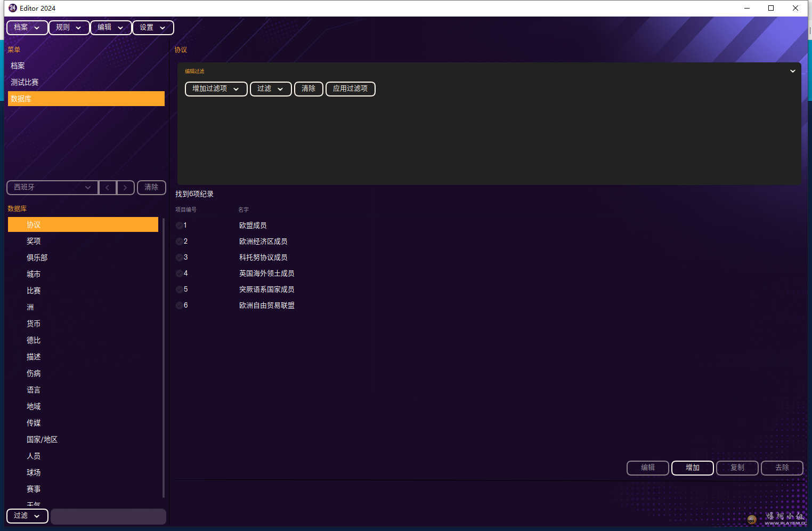Toggle the checkbox for record 3 科托努协议成员
This screenshot has width=812, height=531.
[180, 258]
